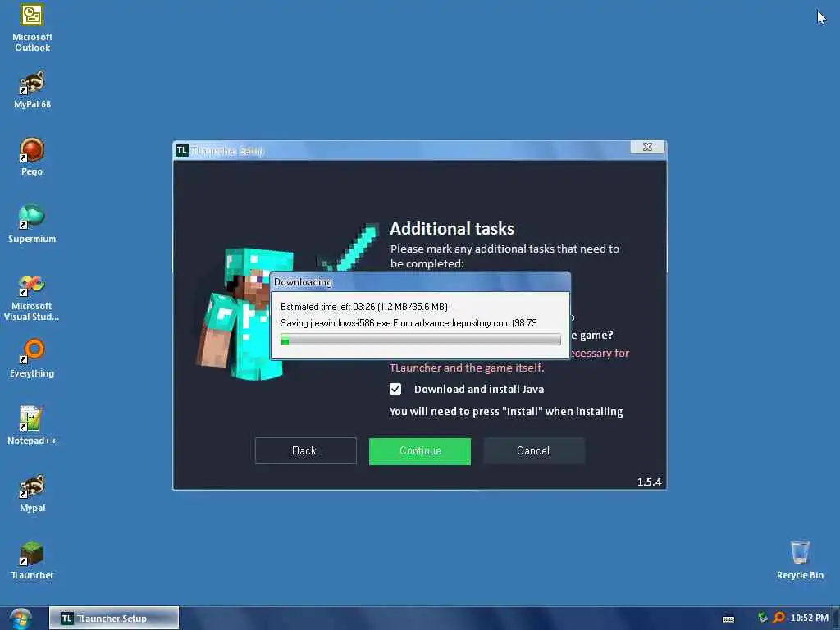Screen dimensions: 840x630
Task: Click the orange magnifier tray icon
Action: [x=779, y=618]
